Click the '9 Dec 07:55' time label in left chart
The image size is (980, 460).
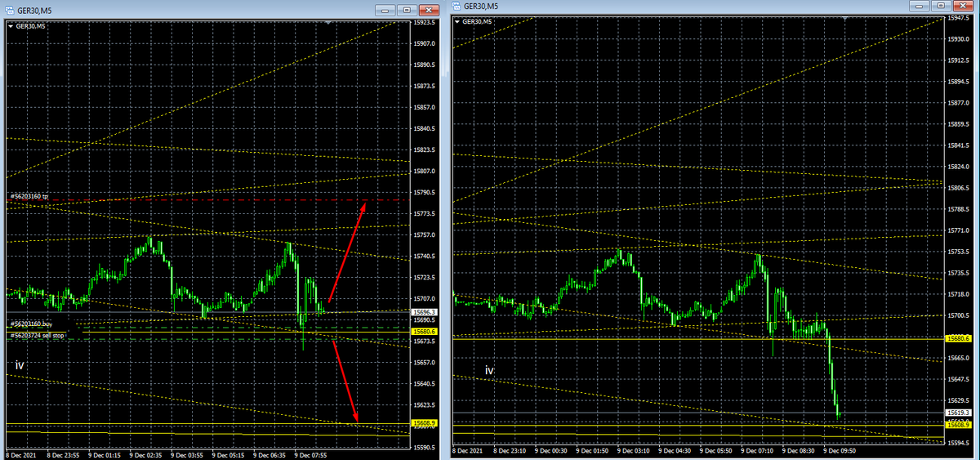[311, 453]
